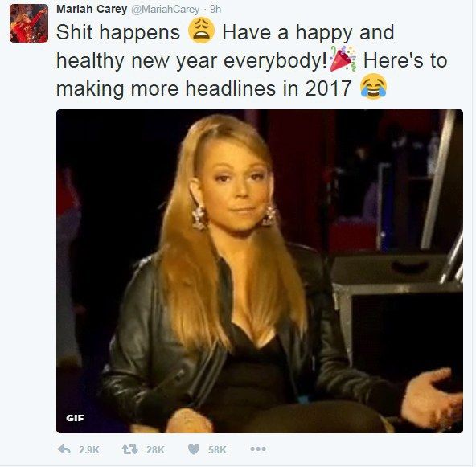476x467 pixels.
Task: Click the 2.9K replies count
Action: pyautogui.click(x=89, y=449)
